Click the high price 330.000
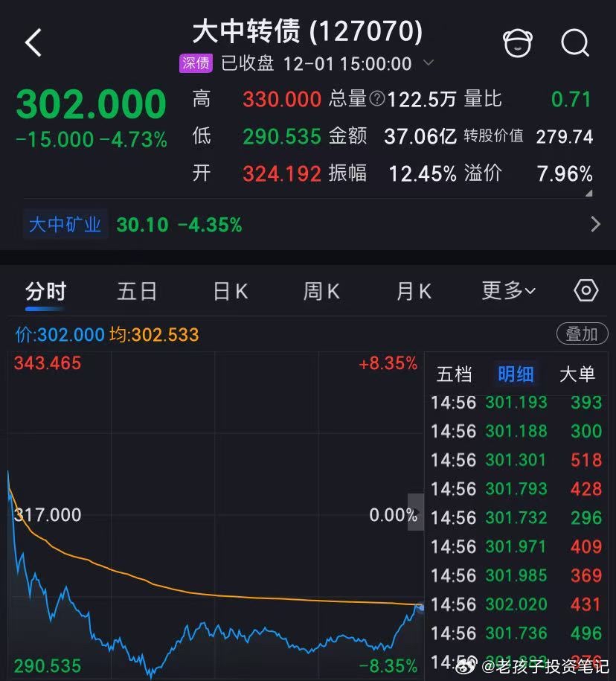 tap(282, 100)
